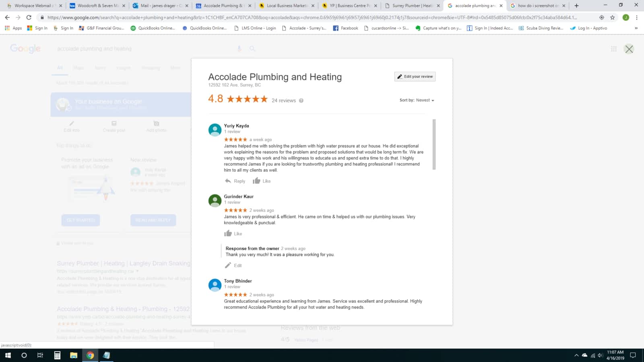The width and height of the screenshot is (644, 362).
Task: Like Yuriy Kayda's review
Action: (262, 181)
